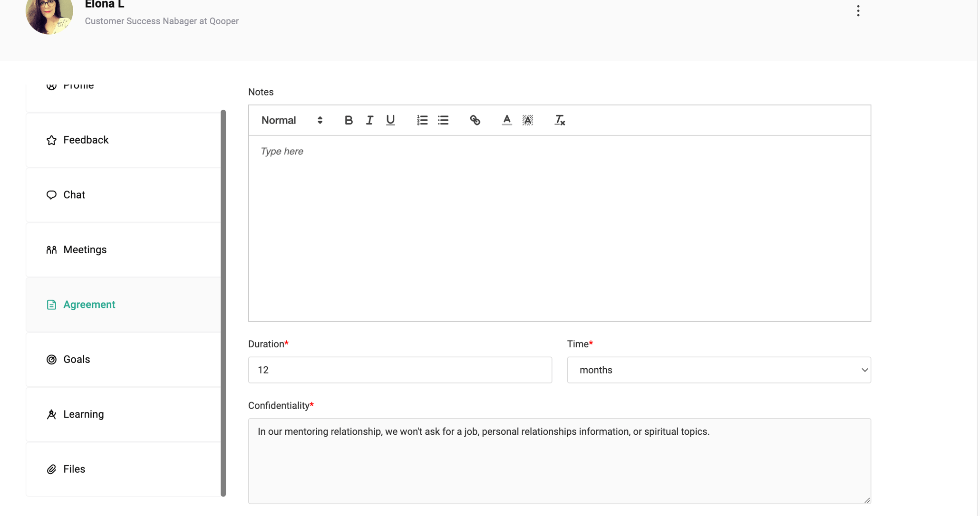Open the three-dot options menu

(858, 10)
